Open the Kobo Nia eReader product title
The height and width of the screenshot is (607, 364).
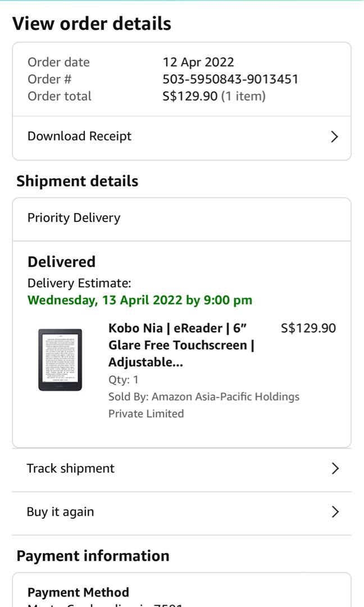click(181, 345)
